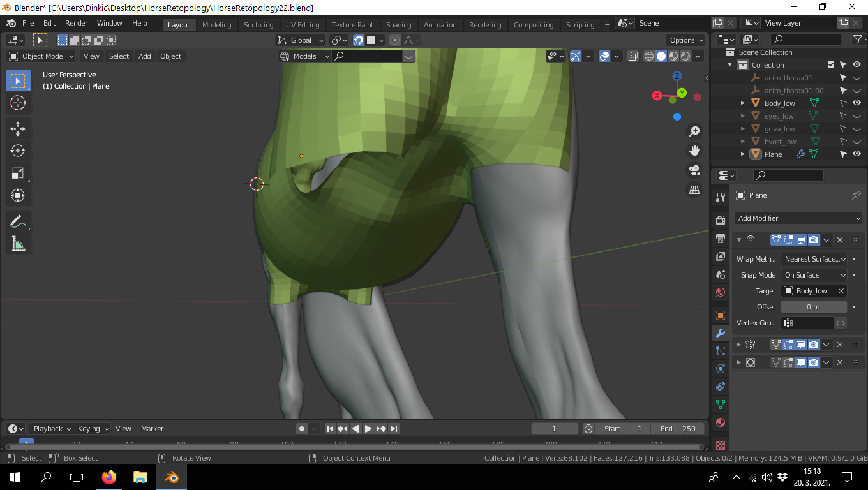Open the Object Constraints tab icon
This screenshot has width=868, height=490.
click(721, 387)
